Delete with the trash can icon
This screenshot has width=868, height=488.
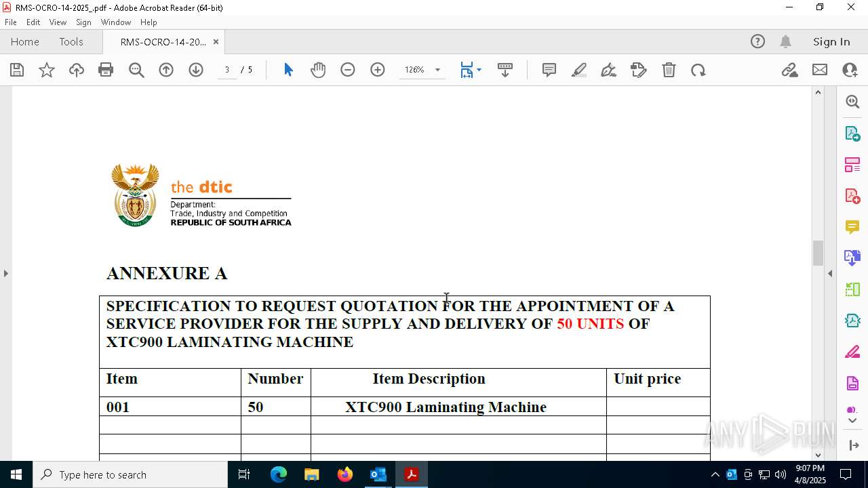point(669,70)
